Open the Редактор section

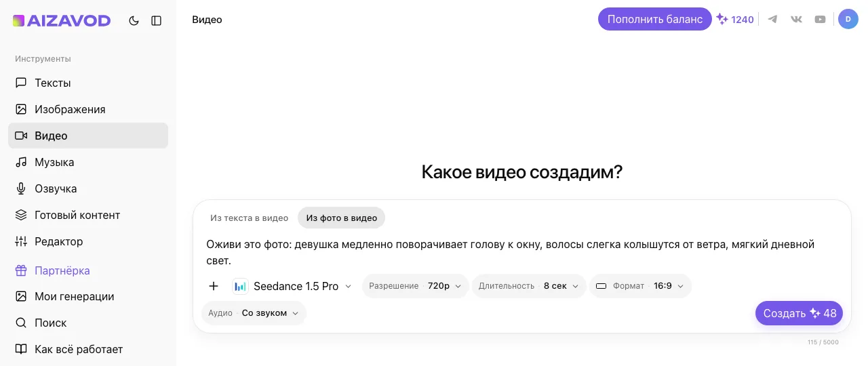click(88, 241)
